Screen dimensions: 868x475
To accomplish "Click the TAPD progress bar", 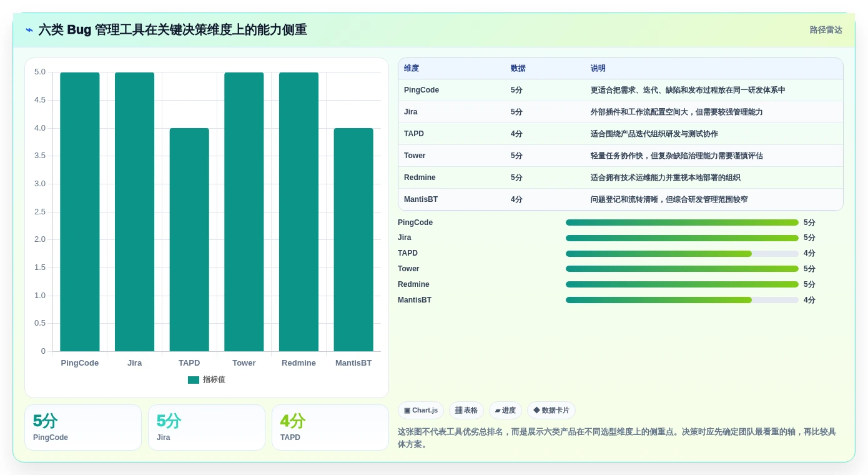I will [x=682, y=254].
